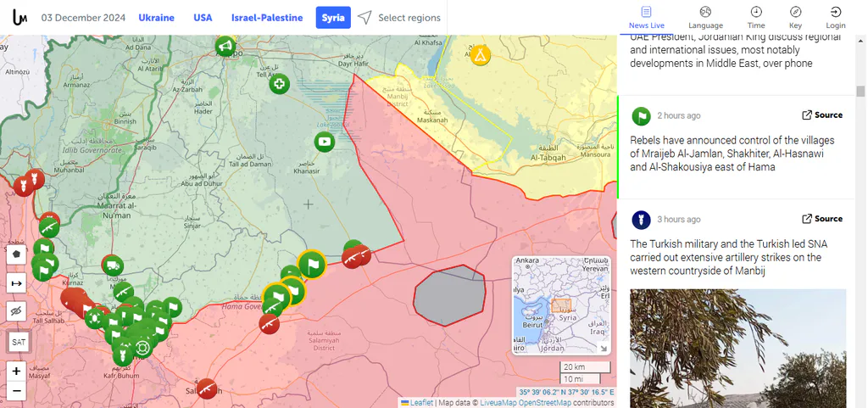Image resolution: width=868 pixels, height=408 pixels.
Task: Open the map Key legend icon
Action: pos(795,12)
